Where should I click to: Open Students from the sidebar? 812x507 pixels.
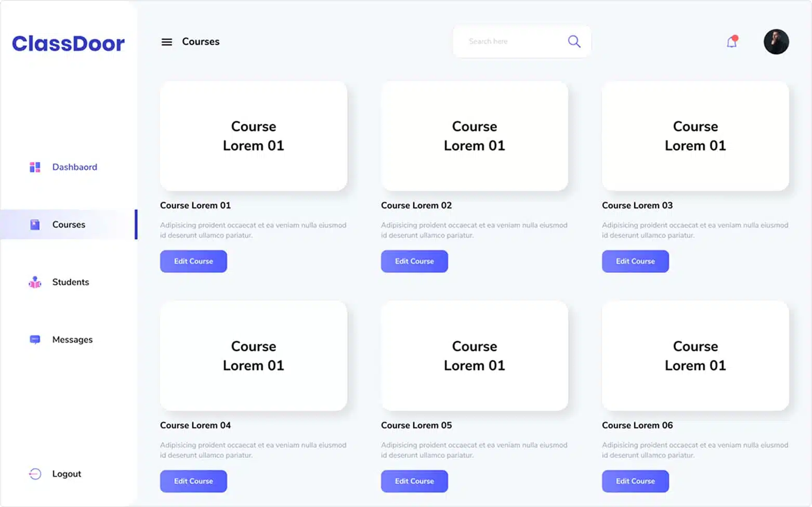coord(71,282)
